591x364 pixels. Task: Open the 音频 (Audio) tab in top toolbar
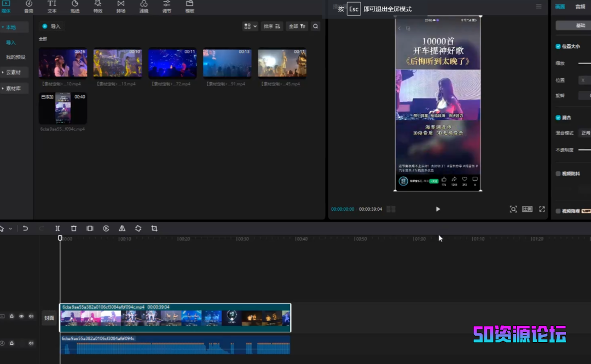click(x=28, y=7)
